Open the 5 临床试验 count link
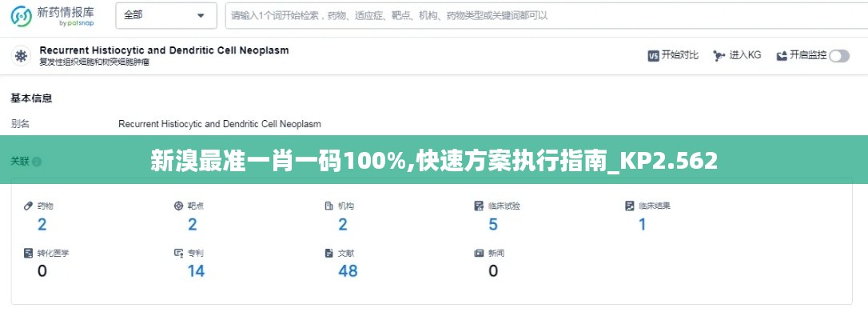 (x=493, y=224)
